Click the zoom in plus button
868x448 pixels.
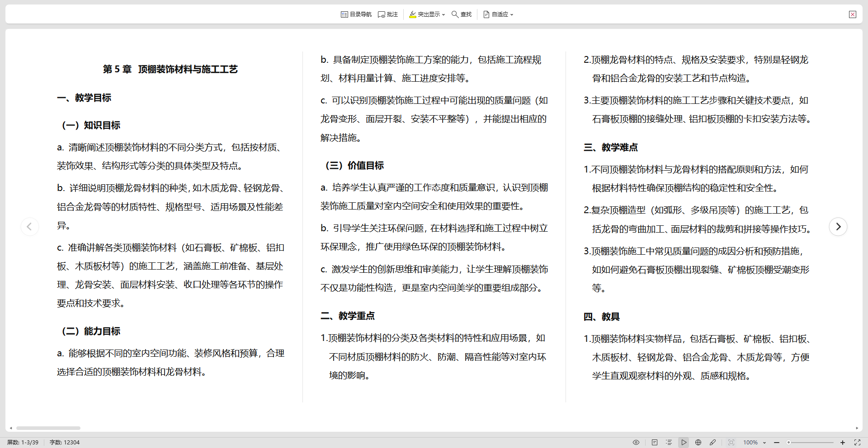(843, 443)
